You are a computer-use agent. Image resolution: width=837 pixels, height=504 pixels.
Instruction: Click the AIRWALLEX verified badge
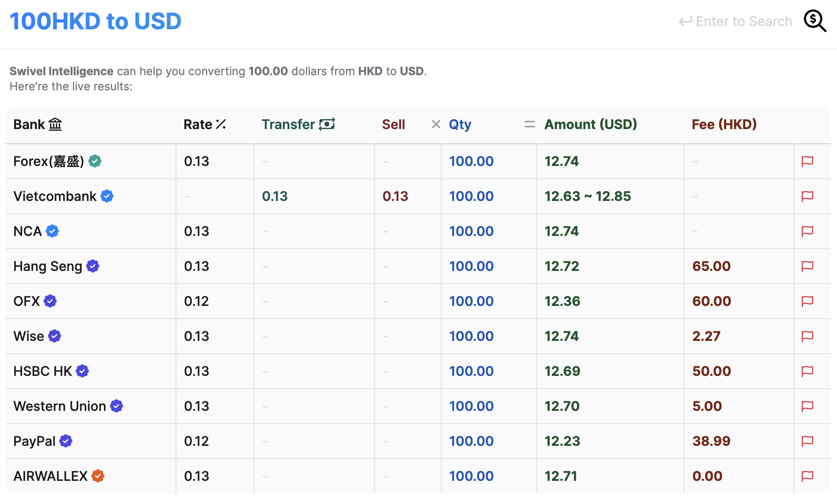98,476
